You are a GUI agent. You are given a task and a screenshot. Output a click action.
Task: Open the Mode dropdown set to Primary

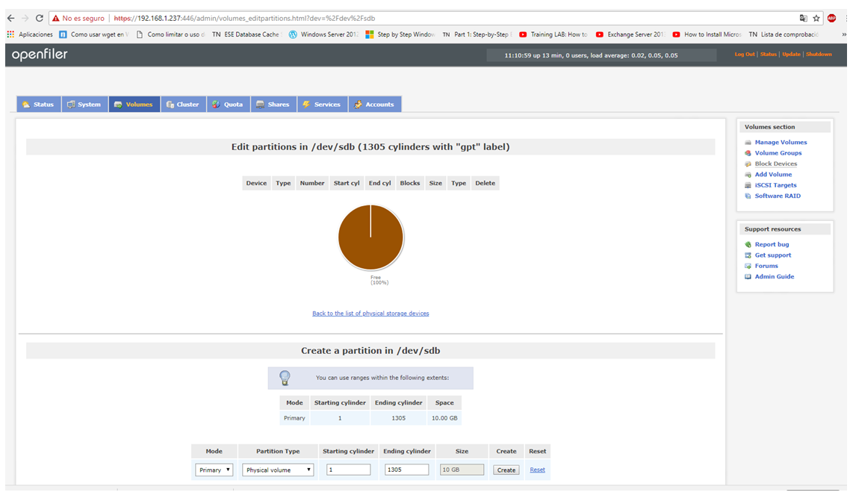pos(214,470)
